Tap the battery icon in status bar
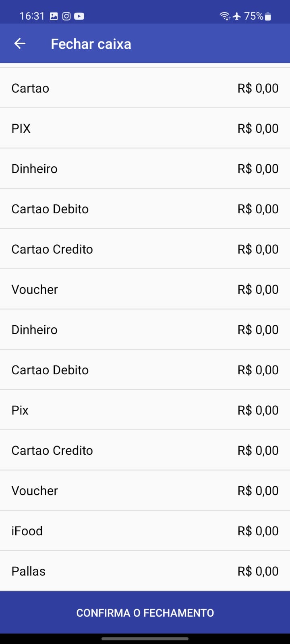 click(268, 16)
